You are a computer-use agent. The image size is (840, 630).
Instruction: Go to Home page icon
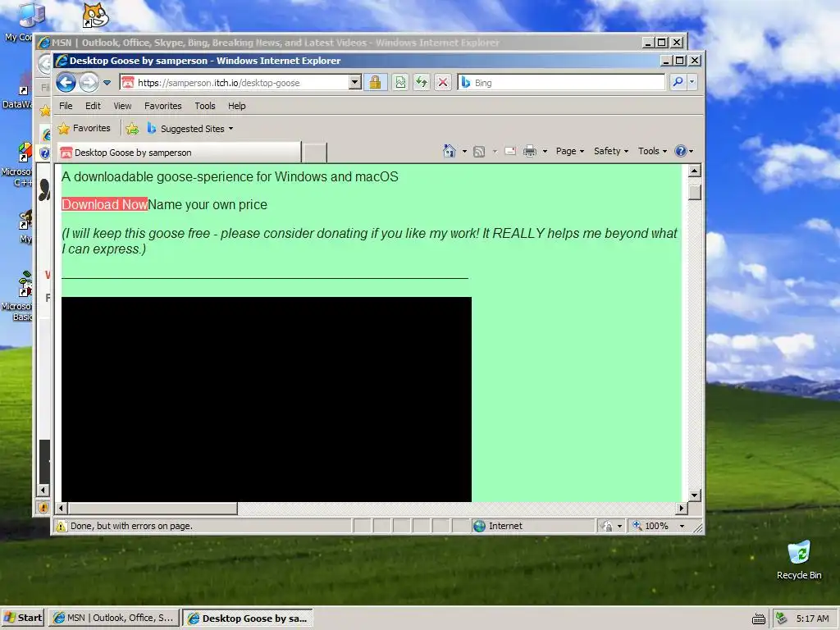[449, 151]
